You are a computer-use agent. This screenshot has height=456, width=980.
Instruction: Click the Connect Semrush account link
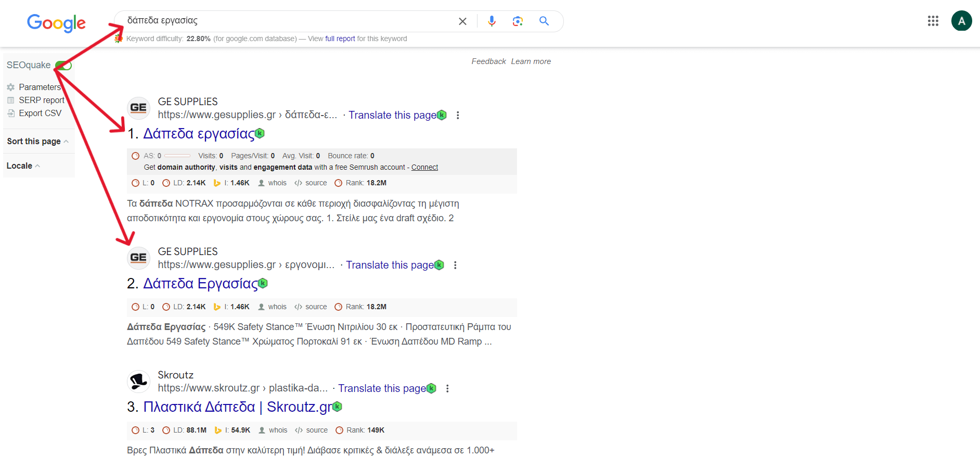tap(424, 167)
